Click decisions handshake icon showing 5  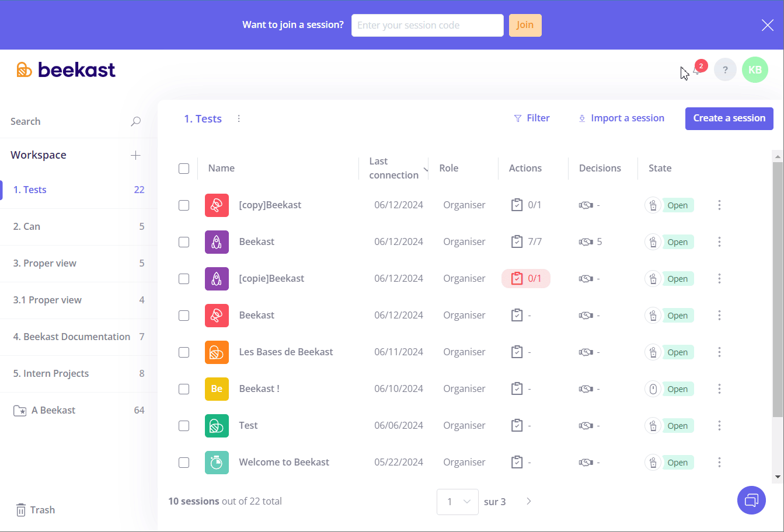[x=586, y=242]
